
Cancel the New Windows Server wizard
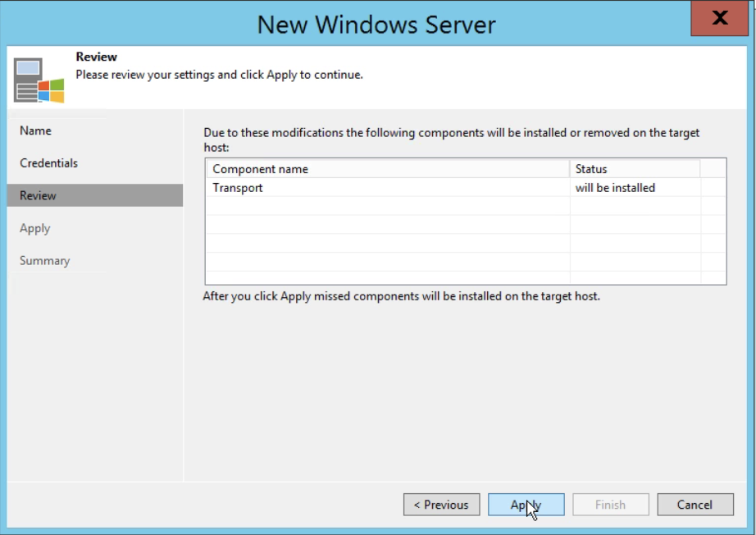point(695,505)
